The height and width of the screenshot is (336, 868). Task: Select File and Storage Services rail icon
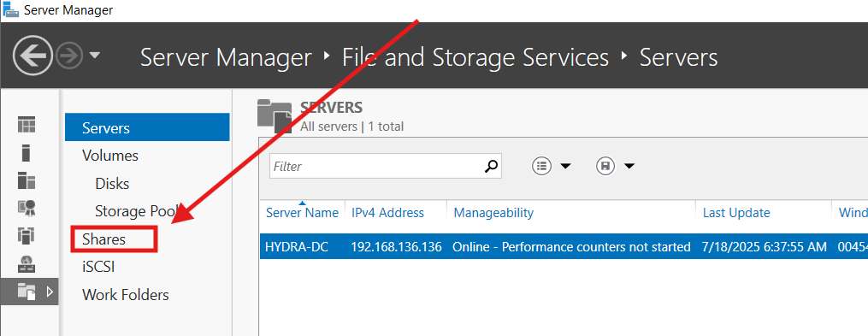pyautogui.click(x=26, y=292)
